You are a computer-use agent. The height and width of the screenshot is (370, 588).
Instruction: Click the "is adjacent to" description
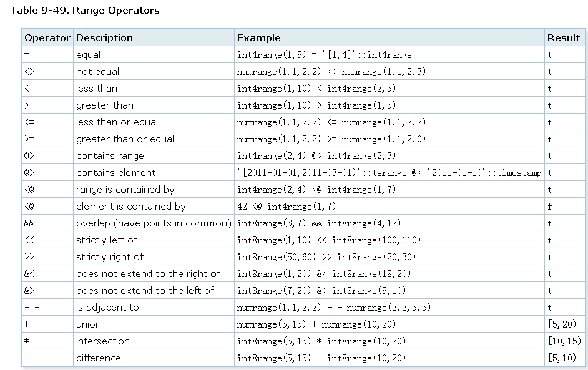[107, 307]
